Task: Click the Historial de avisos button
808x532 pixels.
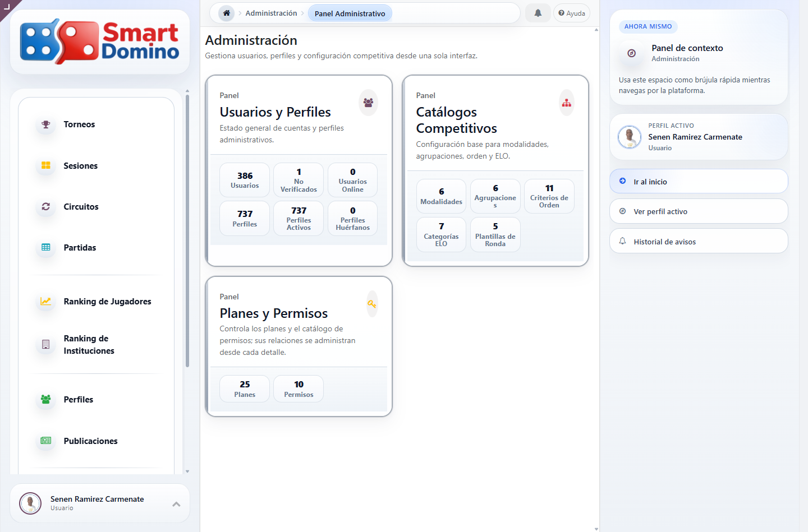Action: click(699, 241)
